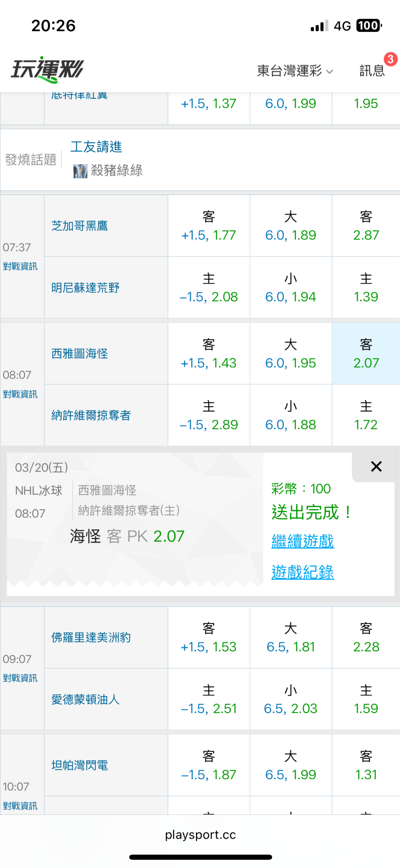
Task: Click 繼續遊戲 link
Action: (x=303, y=541)
